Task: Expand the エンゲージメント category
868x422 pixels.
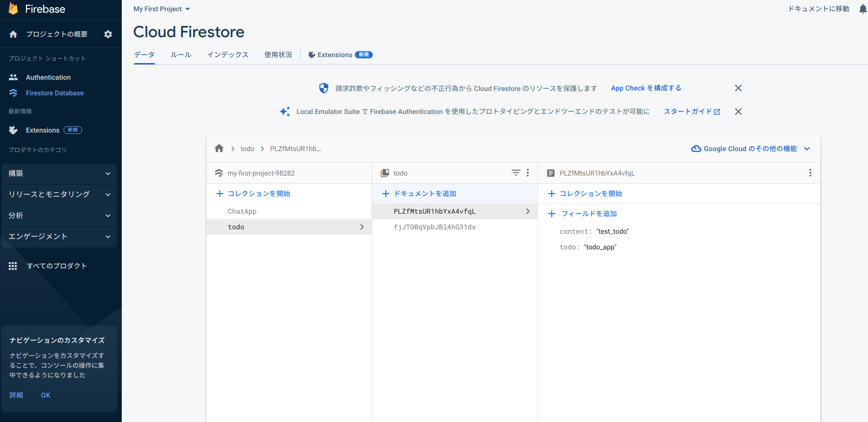Action: [59, 237]
